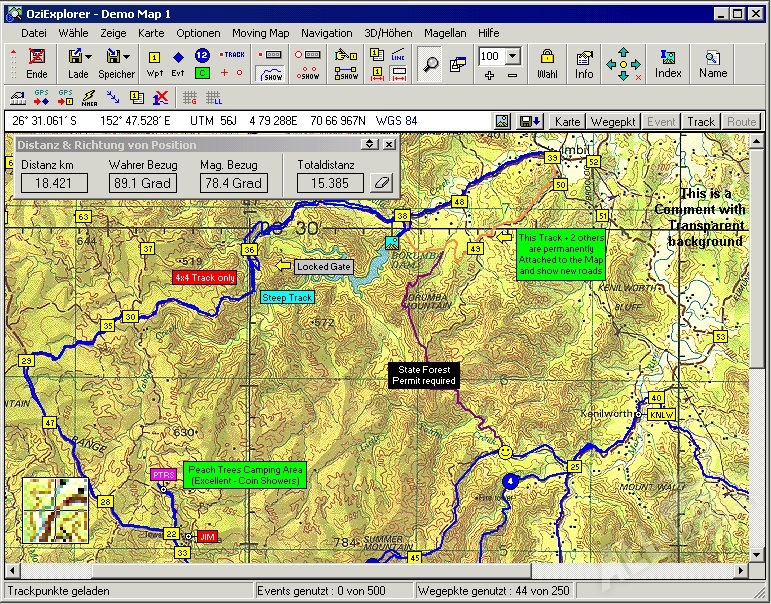Expand the zoom level 100 dropdown
This screenshot has height=604, width=771.
(x=513, y=56)
